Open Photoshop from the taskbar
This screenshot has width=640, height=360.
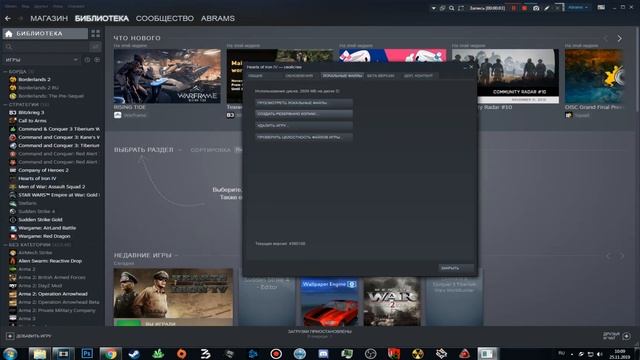[x=87, y=353]
